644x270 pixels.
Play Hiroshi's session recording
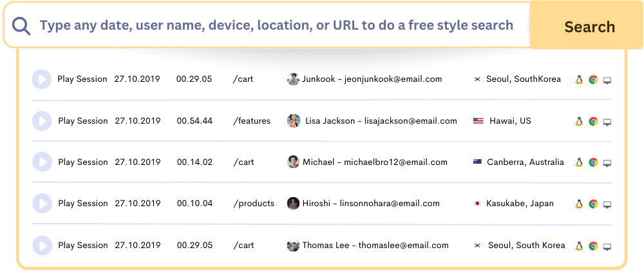42,204
